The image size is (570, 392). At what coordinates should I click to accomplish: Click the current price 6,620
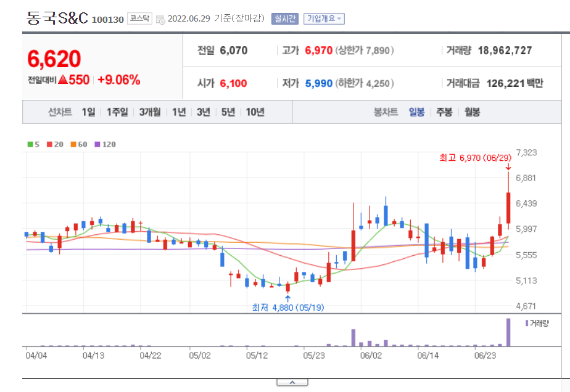click(54, 59)
